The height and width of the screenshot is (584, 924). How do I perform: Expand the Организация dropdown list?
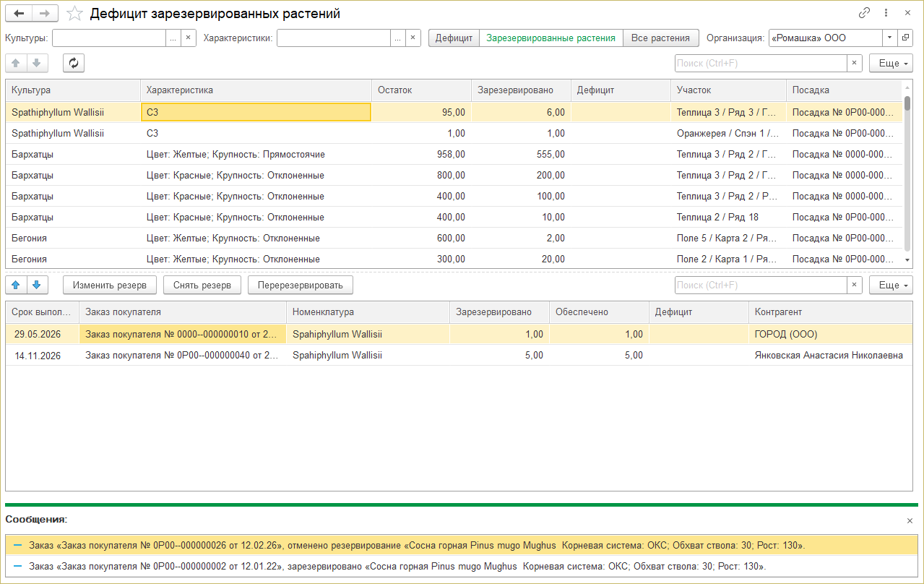889,38
